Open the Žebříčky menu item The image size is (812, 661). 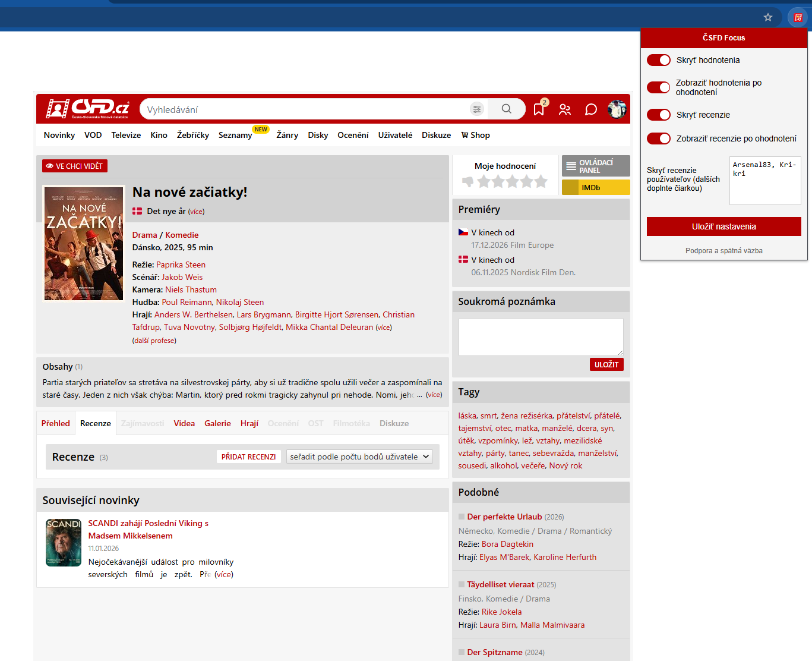coord(192,135)
